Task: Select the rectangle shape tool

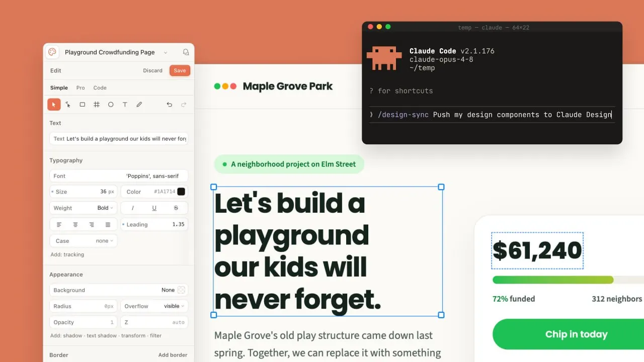Action: 82,105
